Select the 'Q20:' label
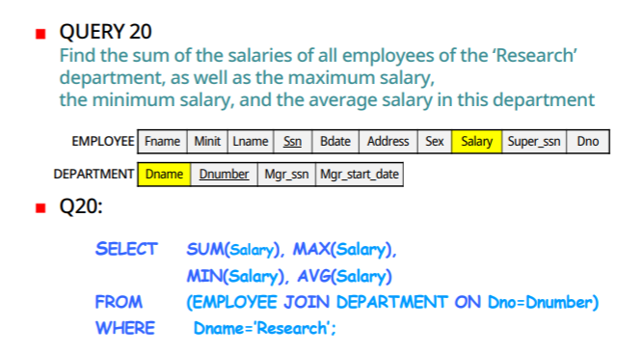 tap(81, 206)
